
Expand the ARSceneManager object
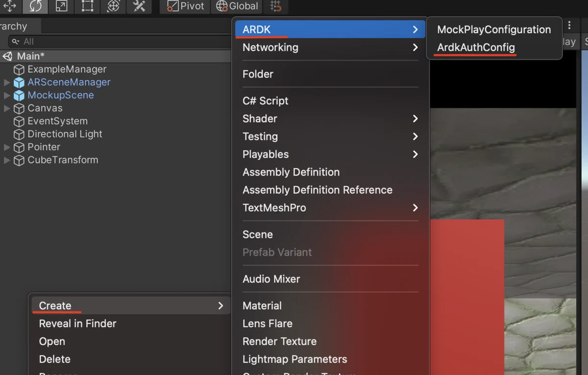7,82
